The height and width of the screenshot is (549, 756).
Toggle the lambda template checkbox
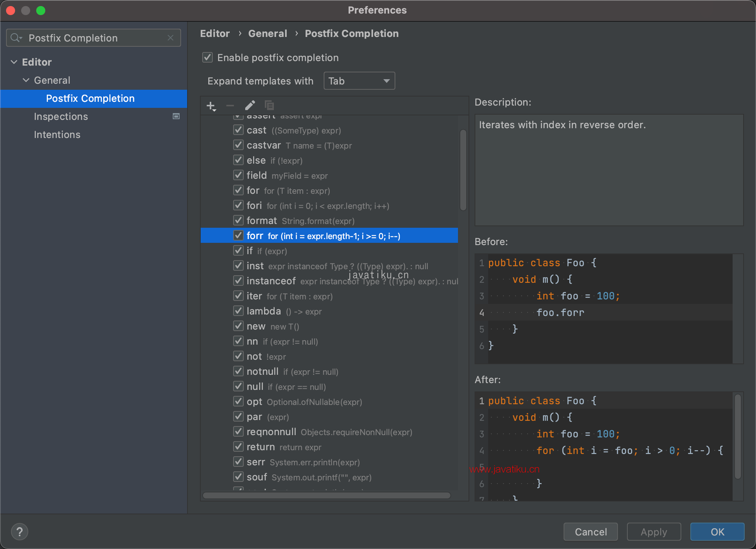[238, 311]
